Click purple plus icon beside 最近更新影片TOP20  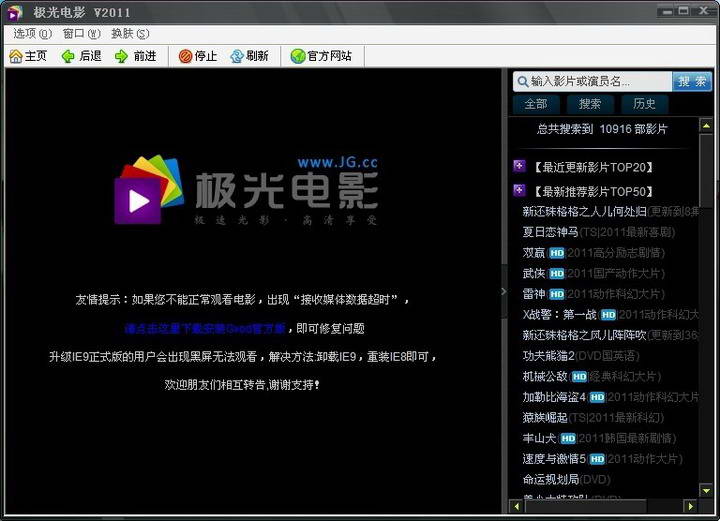[x=519, y=166]
